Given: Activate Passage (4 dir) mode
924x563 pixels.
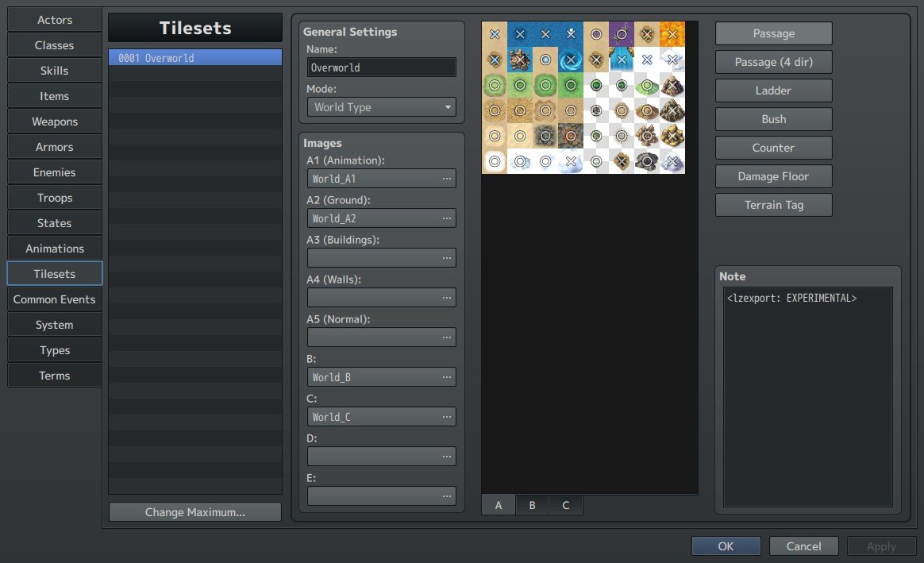Looking at the screenshot, I should point(774,62).
